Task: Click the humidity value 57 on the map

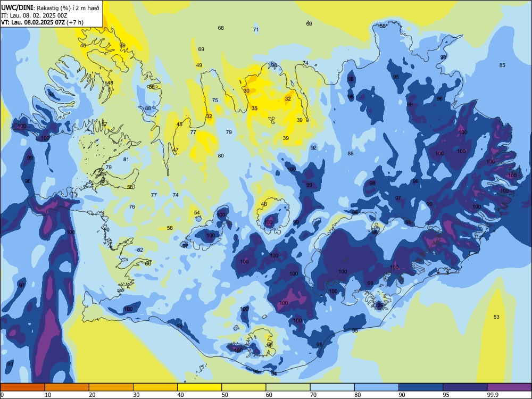Action: [x=104, y=124]
